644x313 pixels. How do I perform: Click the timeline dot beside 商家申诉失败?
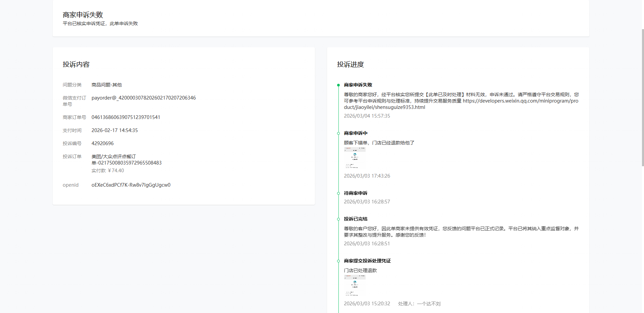338,85
